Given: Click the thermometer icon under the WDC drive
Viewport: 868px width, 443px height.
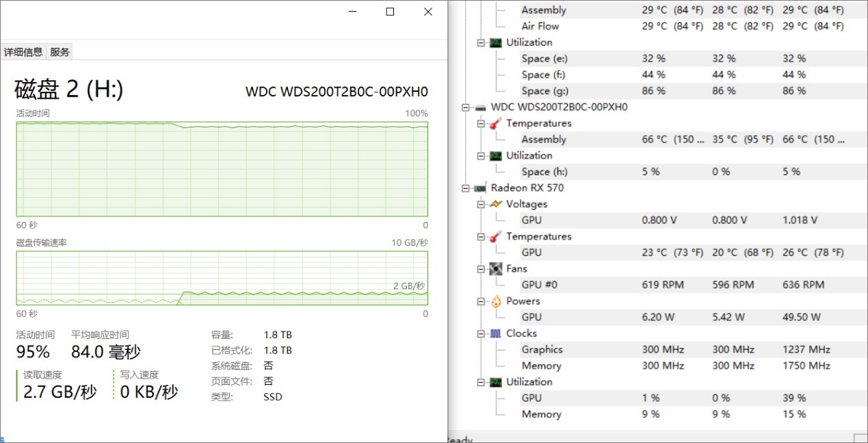Looking at the screenshot, I should (496, 123).
